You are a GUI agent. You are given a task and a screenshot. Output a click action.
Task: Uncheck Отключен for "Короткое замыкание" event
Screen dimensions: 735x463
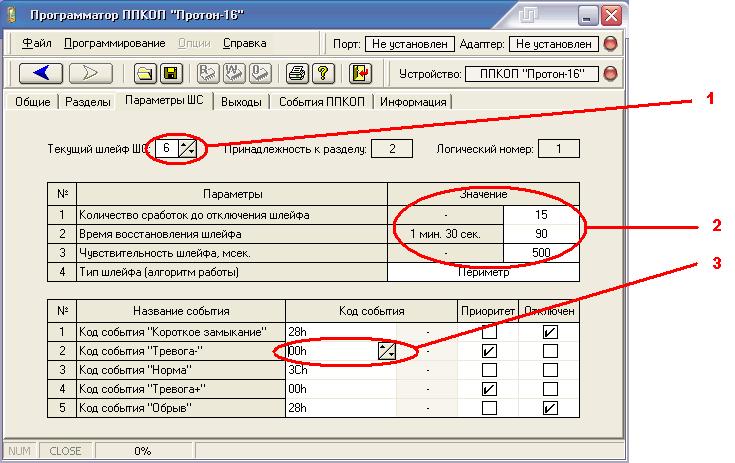click(550, 332)
